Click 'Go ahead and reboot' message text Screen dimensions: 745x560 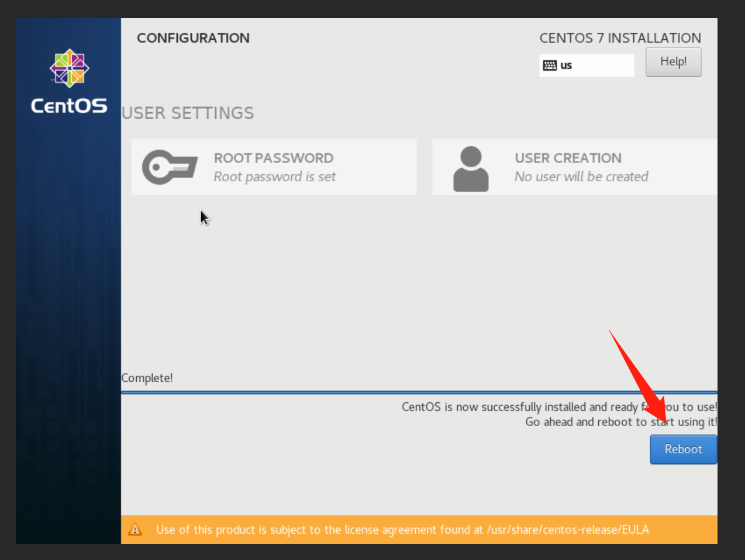621,422
